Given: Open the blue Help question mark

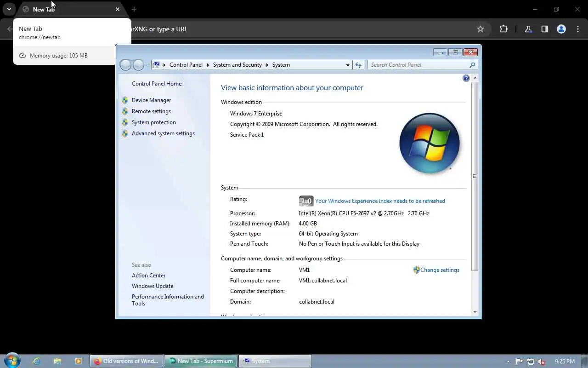Looking at the screenshot, I should coord(466,78).
